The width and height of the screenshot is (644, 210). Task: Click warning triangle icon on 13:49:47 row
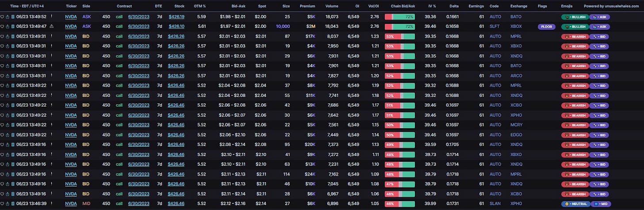[x=51, y=26]
